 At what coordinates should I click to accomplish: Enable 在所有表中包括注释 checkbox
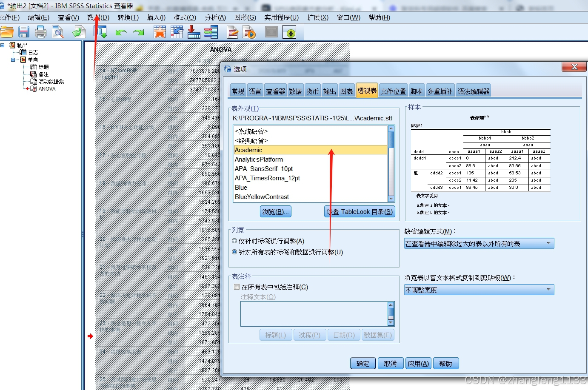coord(237,287)
